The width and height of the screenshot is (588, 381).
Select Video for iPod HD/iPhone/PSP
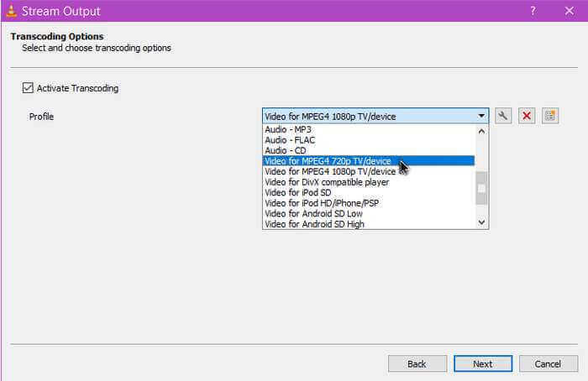tap(369, 203)
